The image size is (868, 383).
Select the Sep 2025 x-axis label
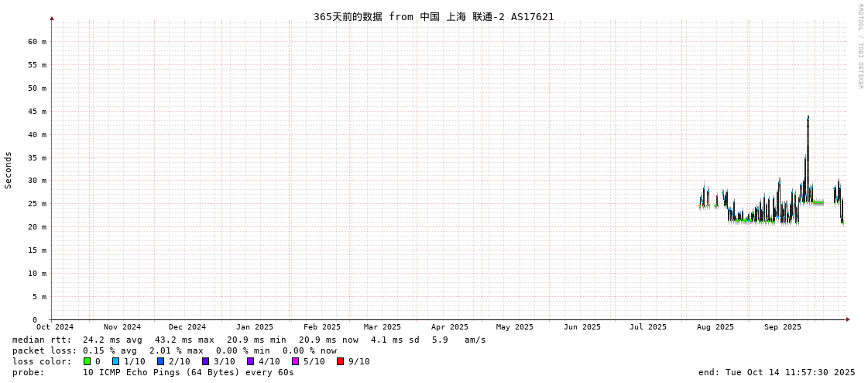click(782, 327)
